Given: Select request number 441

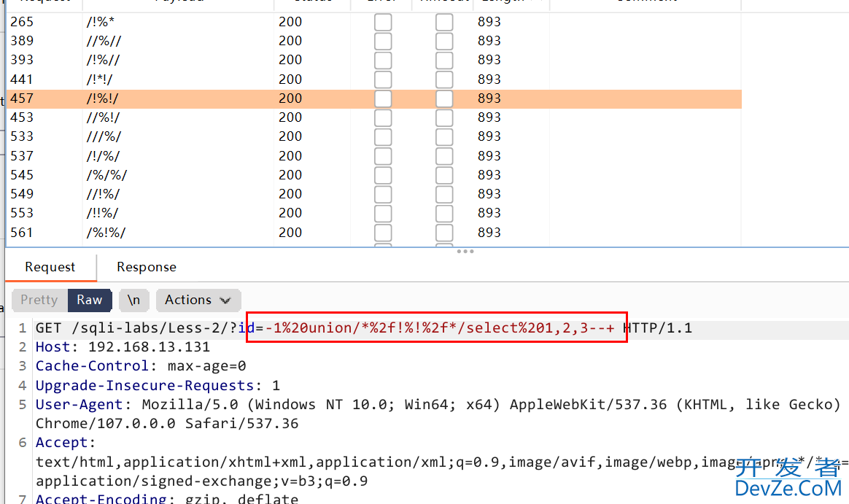Looking at the screenshot, I should tap(22, 79).
